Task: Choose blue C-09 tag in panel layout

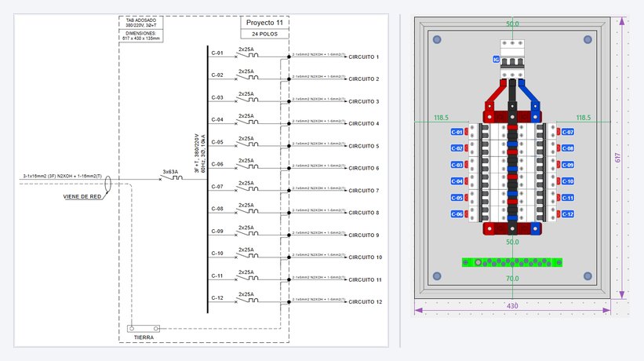Action: (568, 165)
